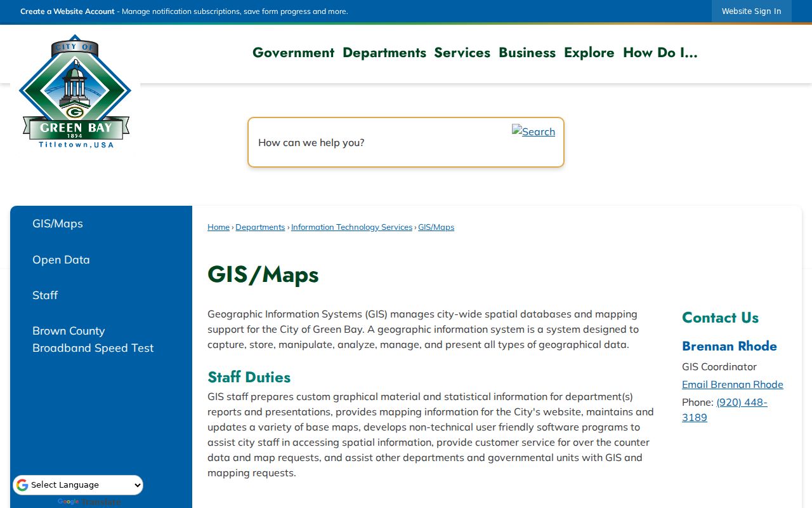Click the (920) 448-3189 phone link
The width and height of the screenshot is (812, 508).
click(725, 410)
